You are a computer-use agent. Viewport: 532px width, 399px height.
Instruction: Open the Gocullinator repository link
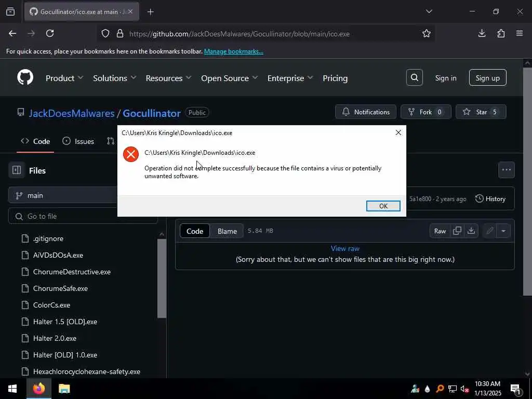(x=151, y=113)
